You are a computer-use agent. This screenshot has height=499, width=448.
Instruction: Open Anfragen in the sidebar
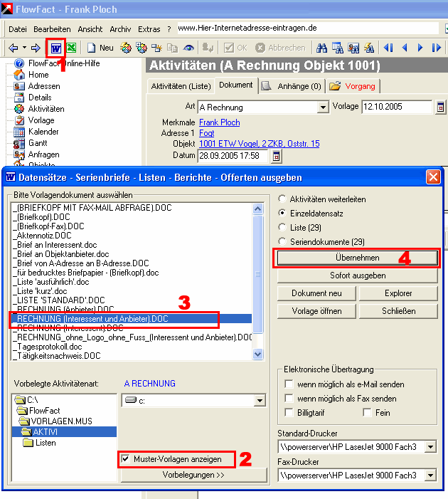click(36, 154)
